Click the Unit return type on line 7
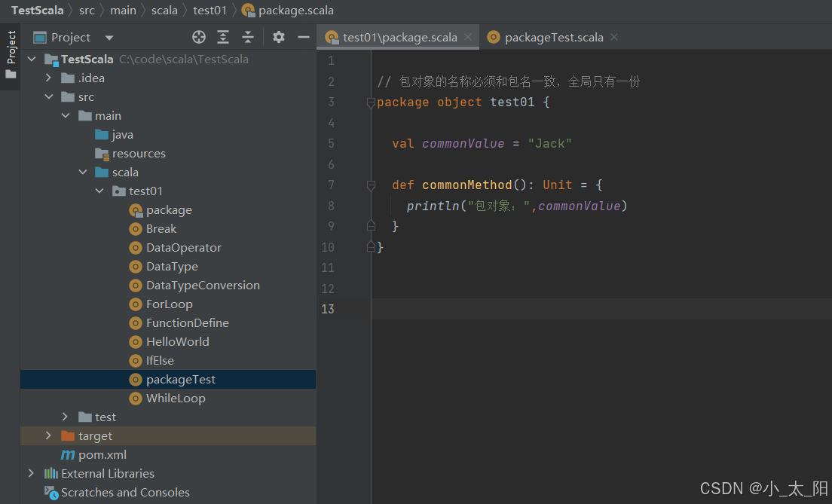832x504 pixels. 557,185
